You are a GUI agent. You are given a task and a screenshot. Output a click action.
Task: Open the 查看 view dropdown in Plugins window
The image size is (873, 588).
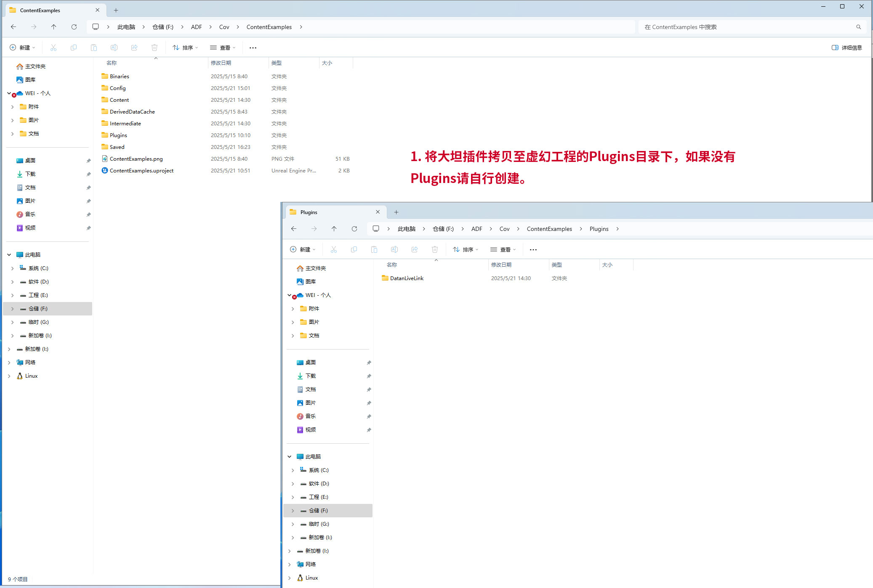click(503, 249)
